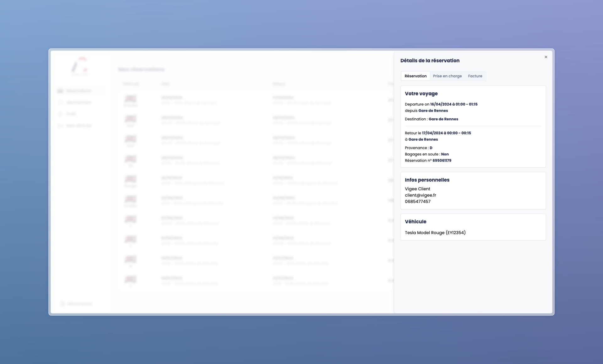Click the blurred app logo in sidebar
603x364 pixels.
click(80, 66)
